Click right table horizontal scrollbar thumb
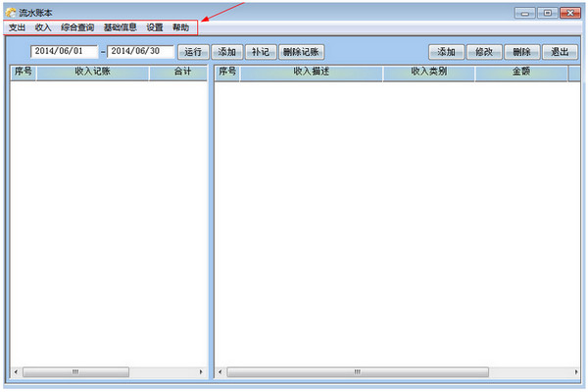Viewport: 588px width, 392px height. (358, 371)
